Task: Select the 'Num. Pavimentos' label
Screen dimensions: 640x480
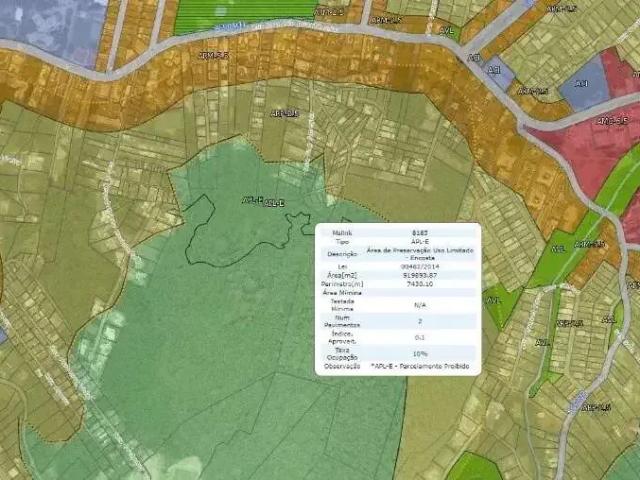Action: (x=342, y=321)
